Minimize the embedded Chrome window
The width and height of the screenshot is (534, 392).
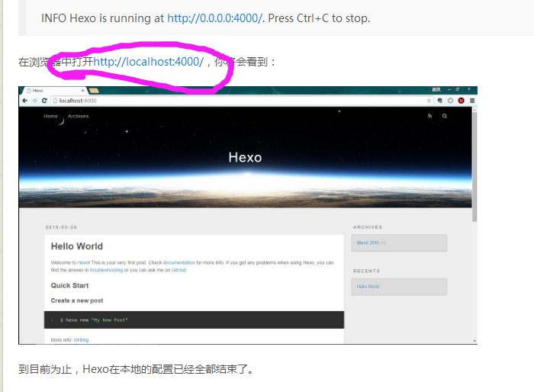tap(449, 89)
